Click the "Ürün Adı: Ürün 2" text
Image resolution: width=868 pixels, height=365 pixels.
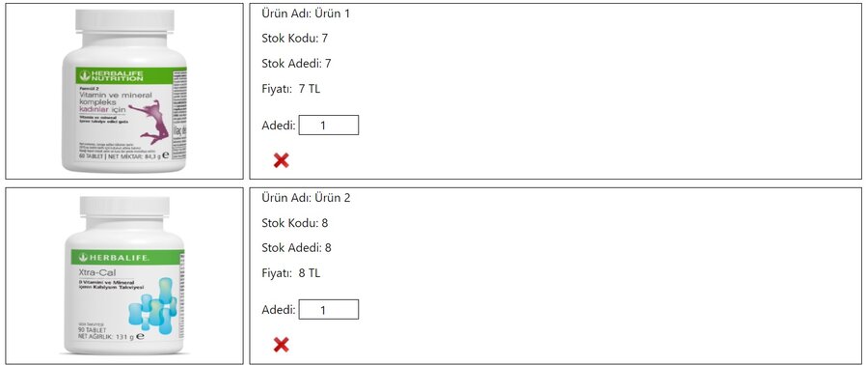306,198
